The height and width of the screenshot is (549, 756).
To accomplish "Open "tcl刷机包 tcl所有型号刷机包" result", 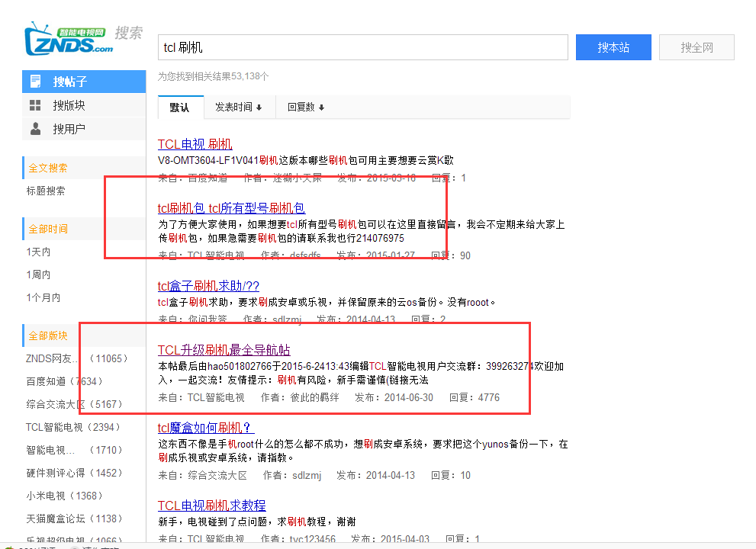I will point(231,208).
